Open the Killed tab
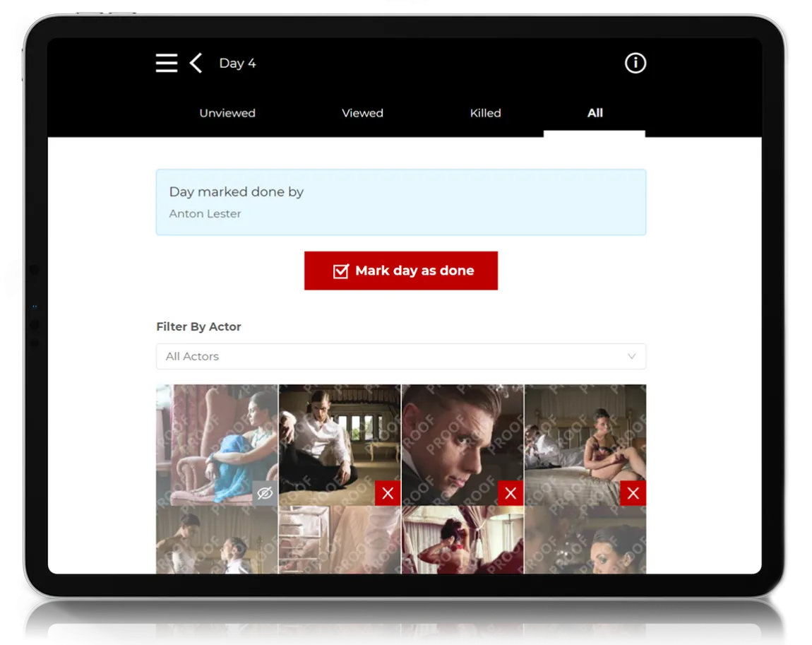Image resolution: width=812 pixels, height=645 pixels. tap(485, 113)
